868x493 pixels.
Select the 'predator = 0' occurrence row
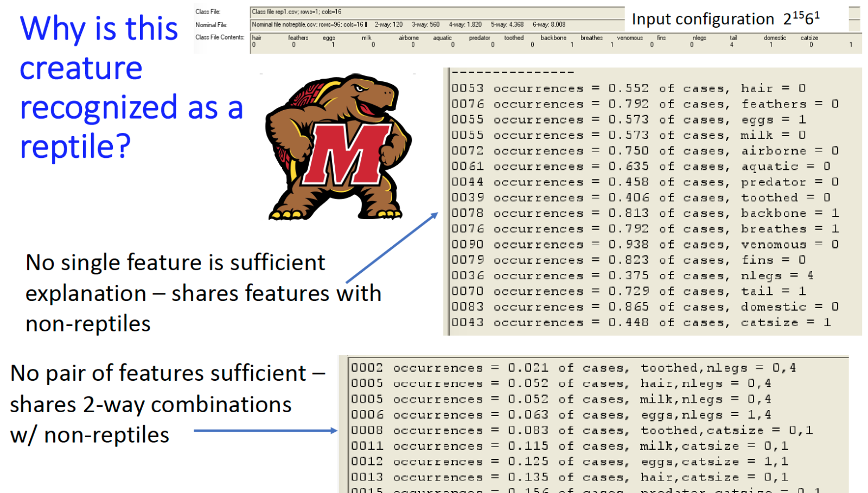646,182
